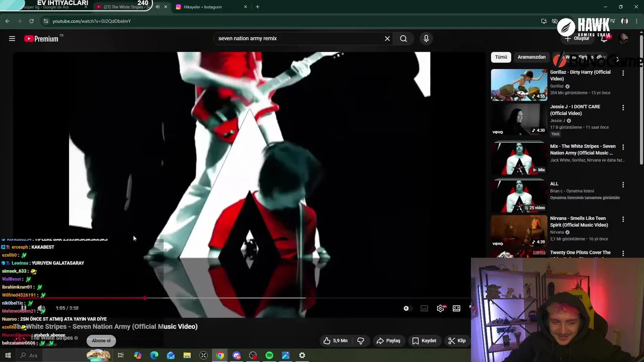The image size is (644, 362).
Task: Switch to theater mode view
Action: click(x=456, y=308)
